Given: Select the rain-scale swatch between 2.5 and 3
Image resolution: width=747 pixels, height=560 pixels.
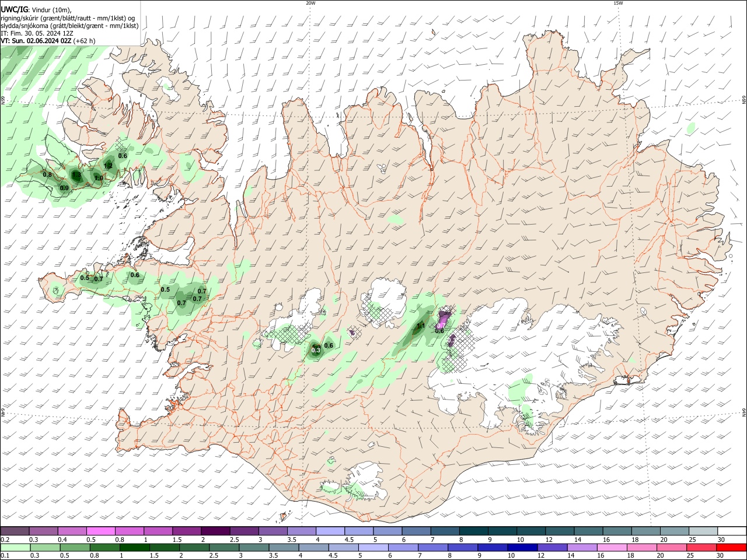Looking at the screenshot, I should [x=224, y=547].
